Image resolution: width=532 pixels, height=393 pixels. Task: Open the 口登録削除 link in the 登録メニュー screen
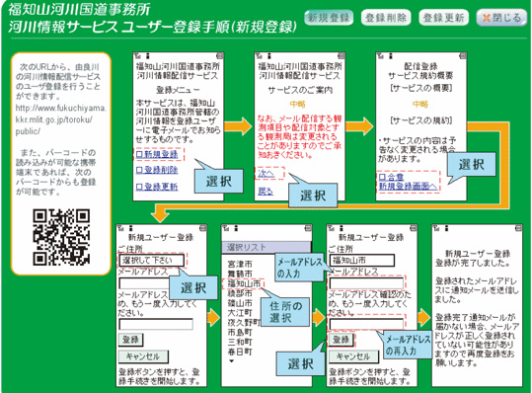[157, 170]
